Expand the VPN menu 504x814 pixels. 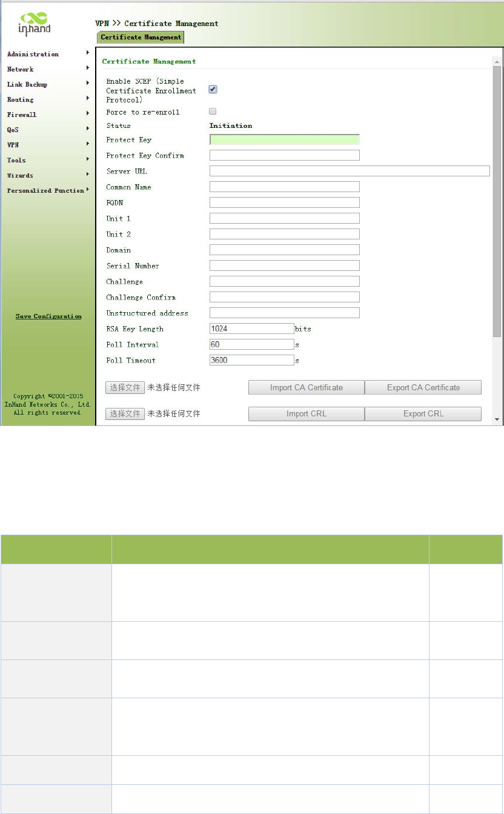(48, 145)
